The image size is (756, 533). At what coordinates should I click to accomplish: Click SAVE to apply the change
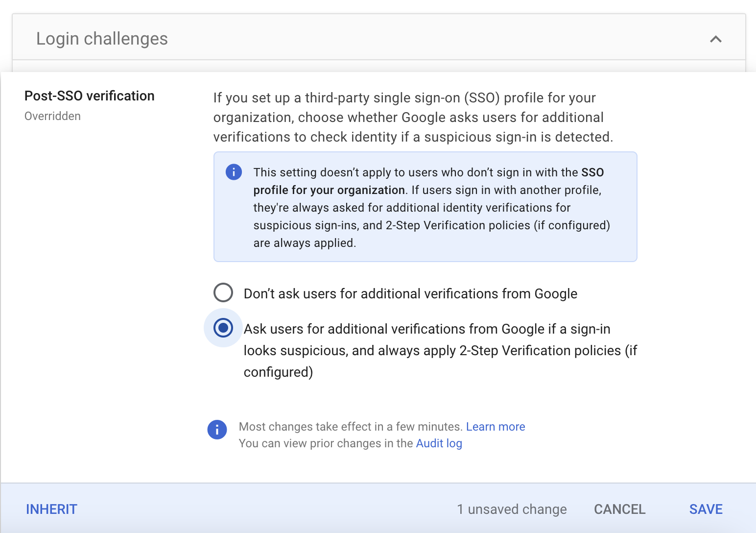coord(706,509)
